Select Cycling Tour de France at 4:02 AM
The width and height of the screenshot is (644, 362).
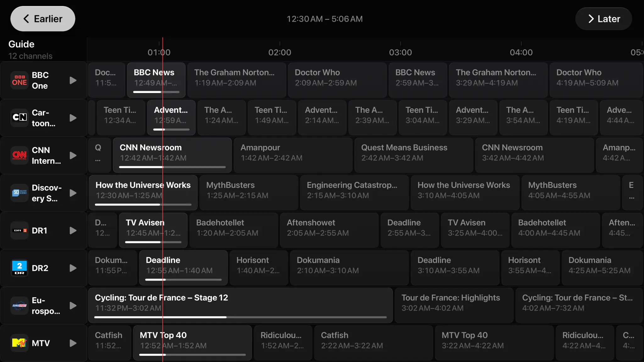579,305
